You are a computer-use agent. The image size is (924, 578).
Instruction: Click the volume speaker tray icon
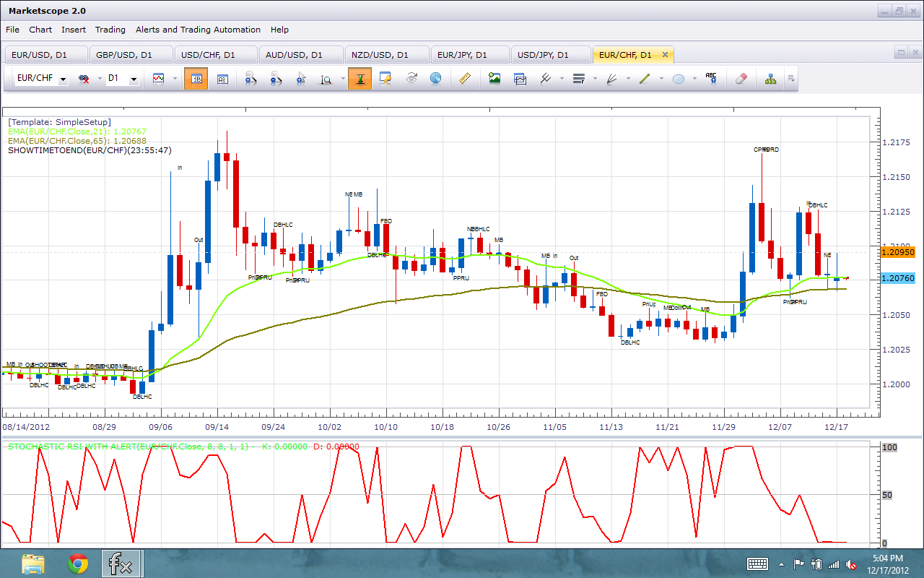pos(850,564)
